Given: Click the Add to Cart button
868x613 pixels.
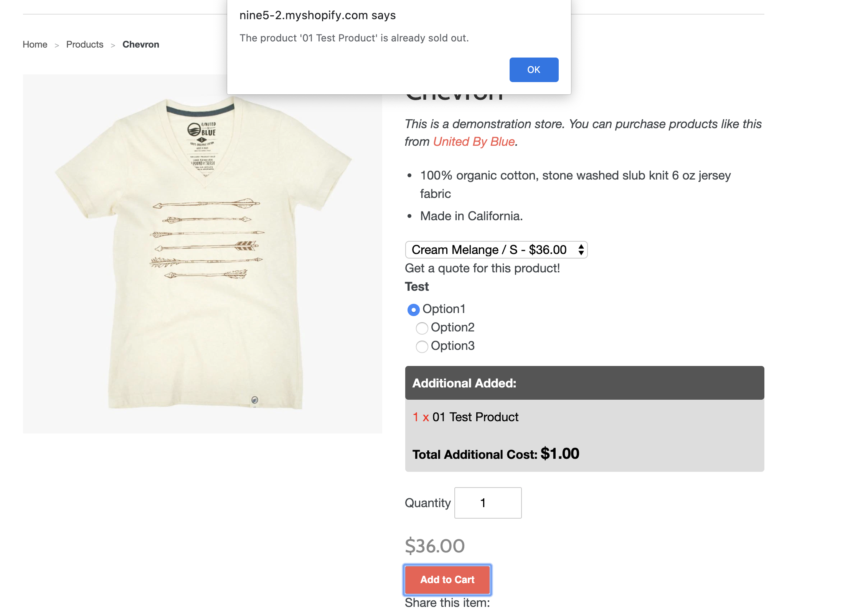Looking at the screenshot, I should [x=447, y=579].
